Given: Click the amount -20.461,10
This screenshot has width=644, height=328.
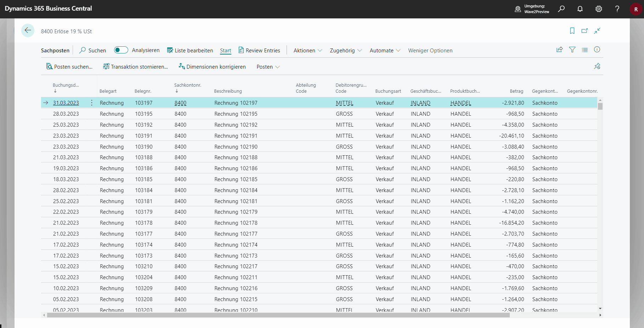Looking at the screenshot, I should pos(512,136).
